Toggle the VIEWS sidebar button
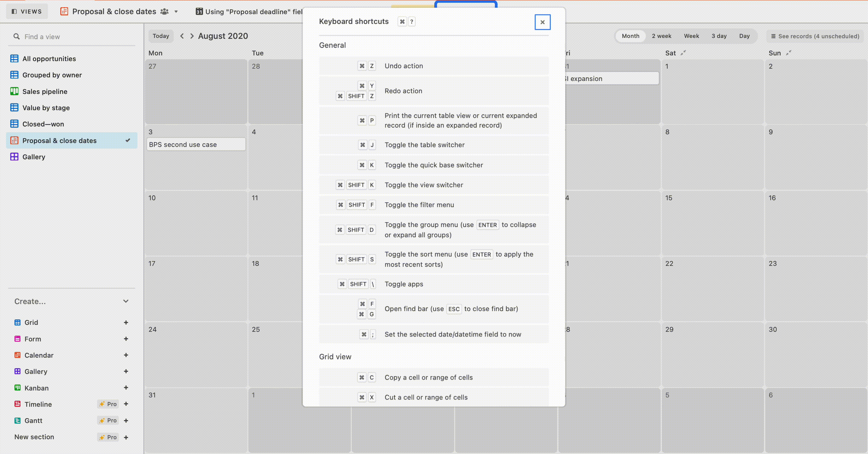 tap(27, 11)
